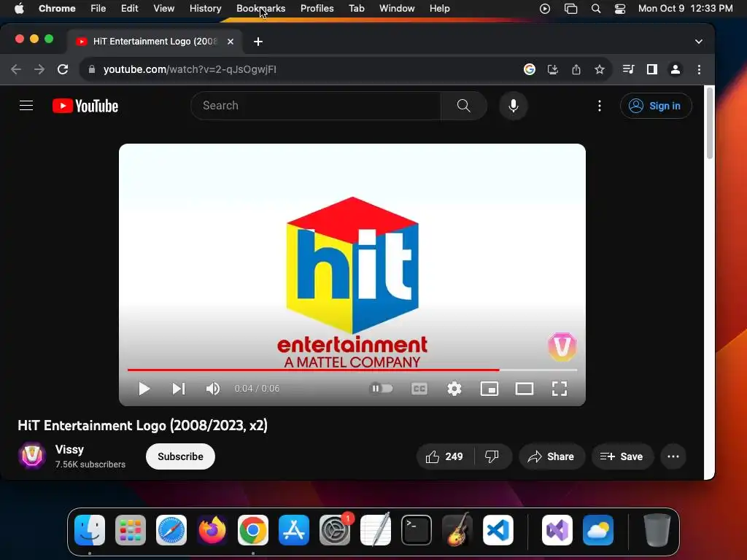Subscribe to the Vissy channel
The height and width of the screenshot is (560, 747).
coord(180,456)
